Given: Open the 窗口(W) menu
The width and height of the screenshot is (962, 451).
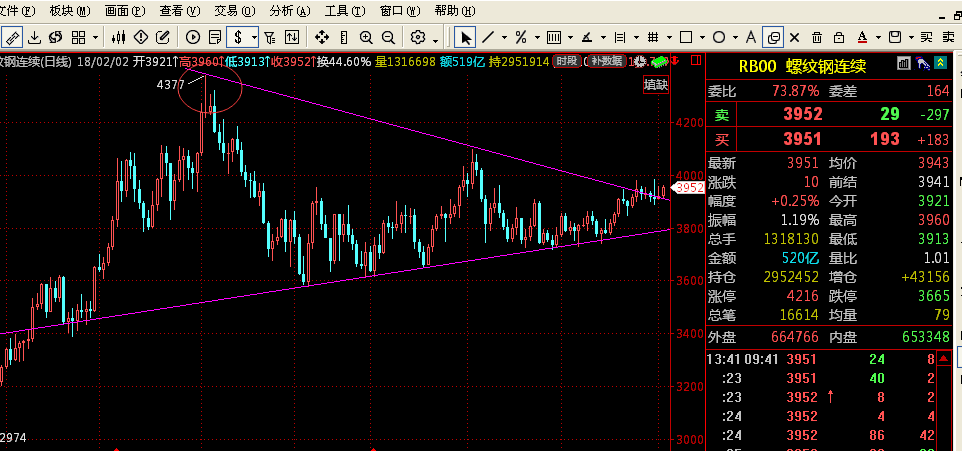Looking at the screenshot, I should pyautogui.click(x=401, y=11).
